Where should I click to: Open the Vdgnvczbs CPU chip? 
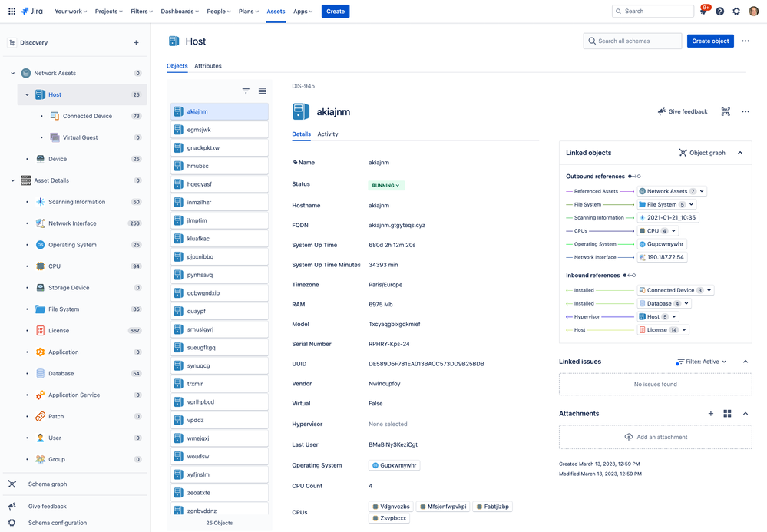click(x=391, y=507)
